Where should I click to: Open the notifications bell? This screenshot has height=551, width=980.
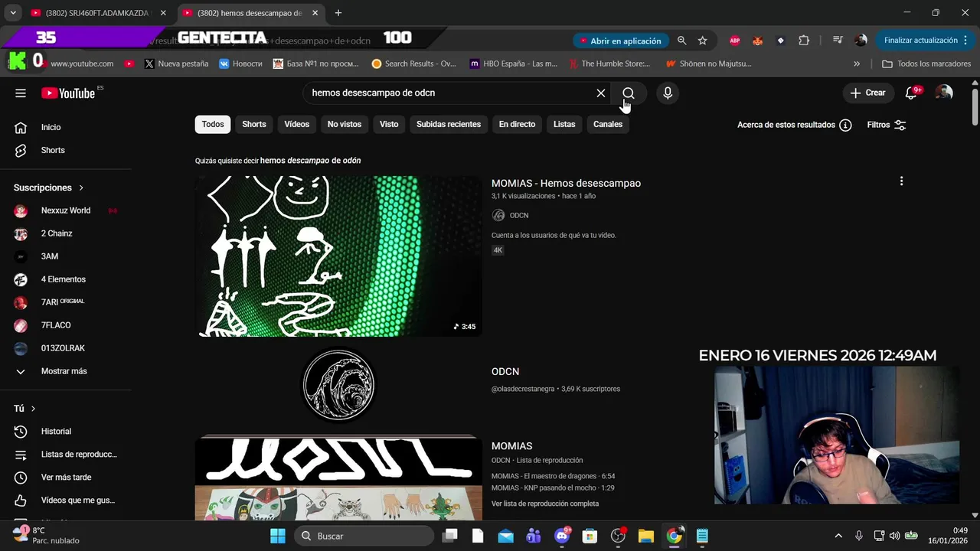[x=911, y=93]
